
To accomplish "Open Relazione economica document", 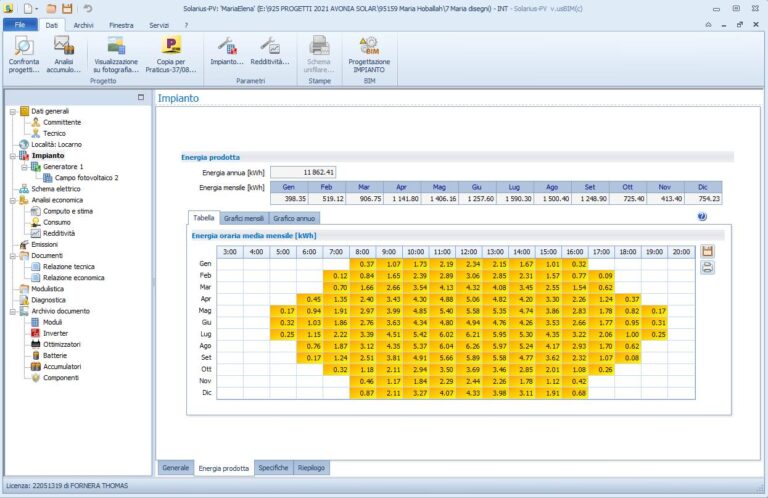I will pyautogui.click(x=73, y=278).
